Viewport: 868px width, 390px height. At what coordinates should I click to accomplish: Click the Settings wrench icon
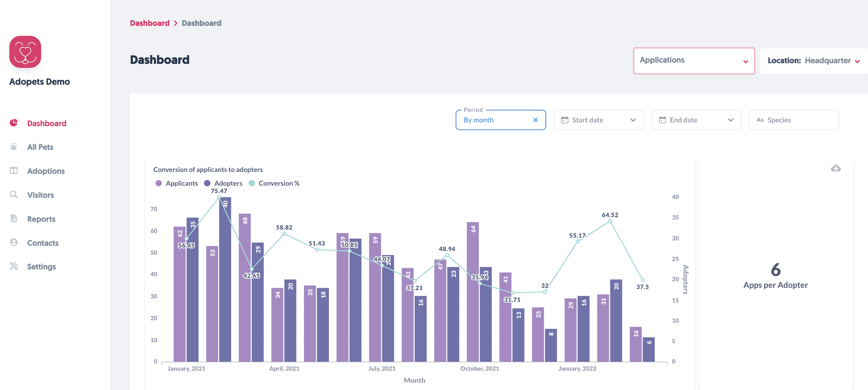pyautogui.click(x=14, y=266)
